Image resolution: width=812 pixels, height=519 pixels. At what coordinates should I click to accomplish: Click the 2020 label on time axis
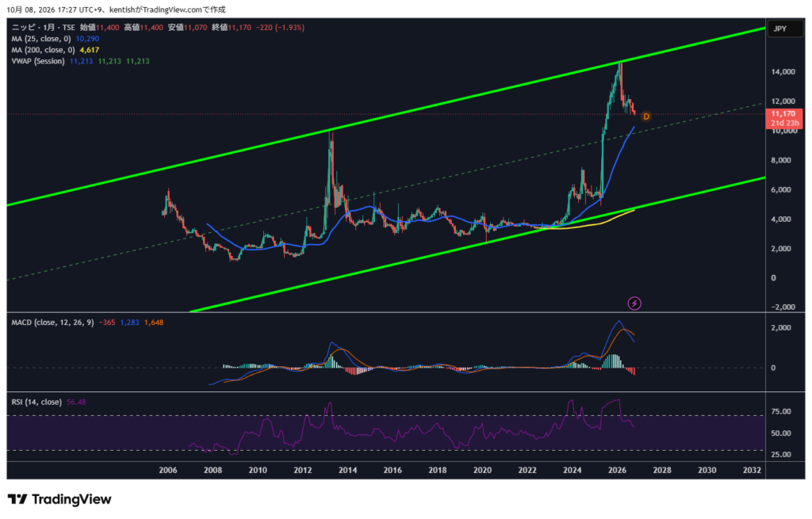click(x=482, y=470)
